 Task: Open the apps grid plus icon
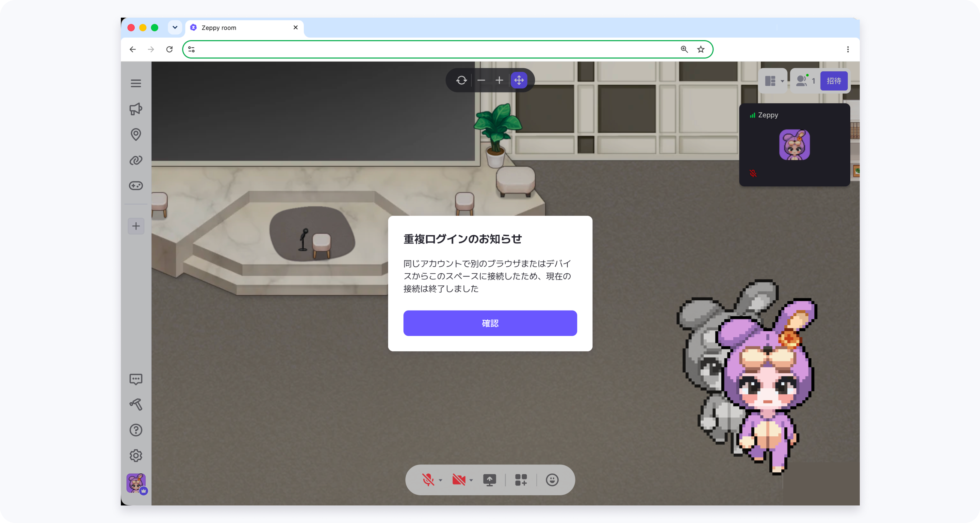coord(521,480)
